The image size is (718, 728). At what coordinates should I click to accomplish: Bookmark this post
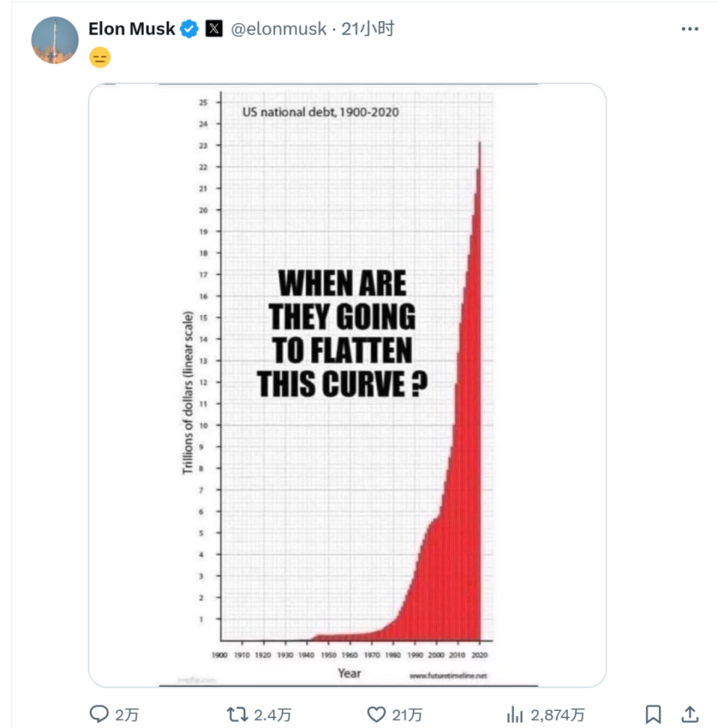pyautogui.click(x=653, y=714)
